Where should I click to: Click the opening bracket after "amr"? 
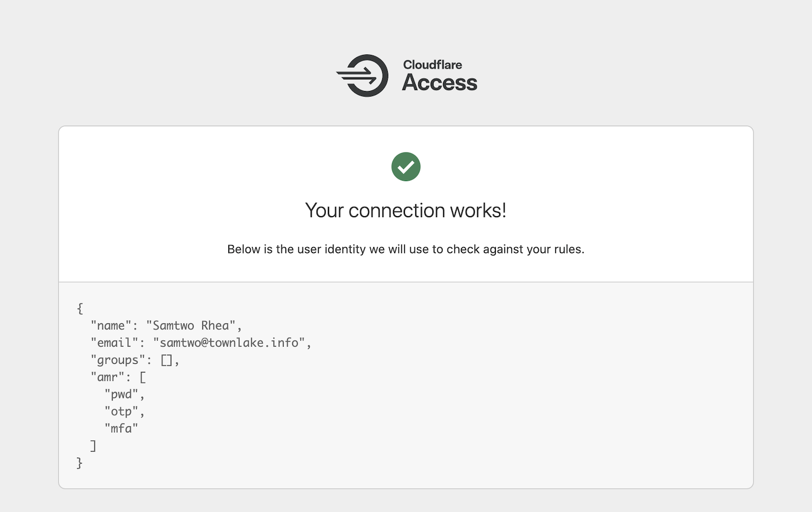(x=143, y=377)
